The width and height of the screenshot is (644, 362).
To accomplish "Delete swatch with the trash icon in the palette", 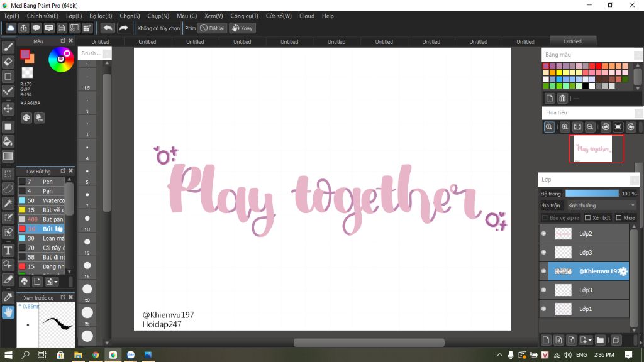I will pos(562,98).
